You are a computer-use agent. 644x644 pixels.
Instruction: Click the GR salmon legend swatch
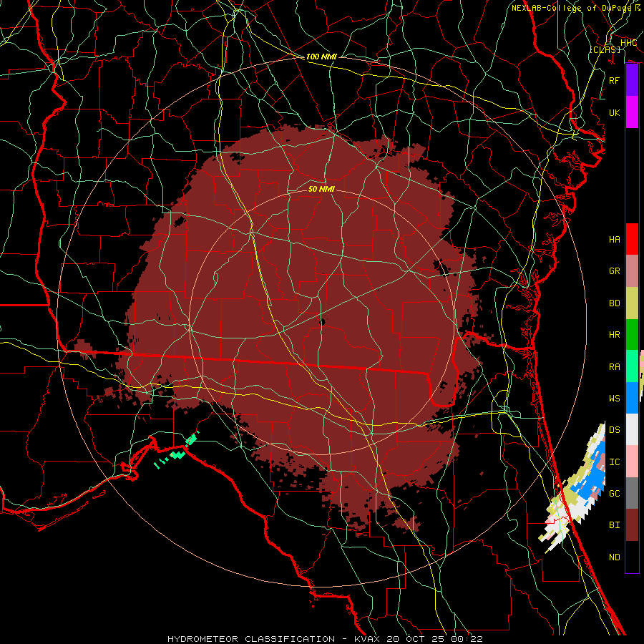coord(632,271)
